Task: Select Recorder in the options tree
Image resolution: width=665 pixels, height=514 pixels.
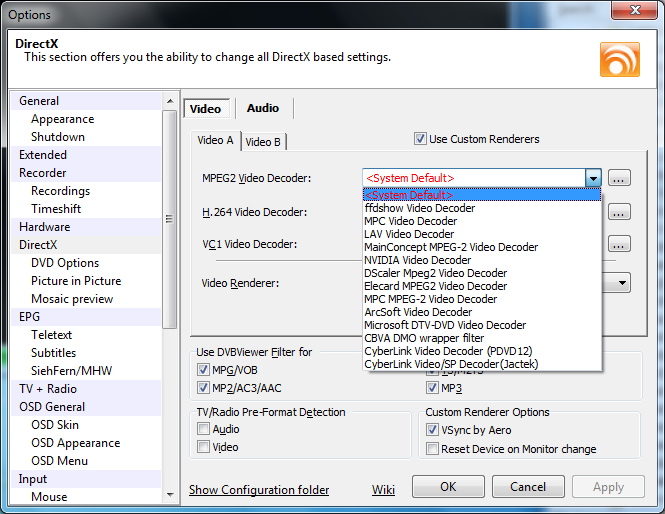Action: [x=86, y=173]
